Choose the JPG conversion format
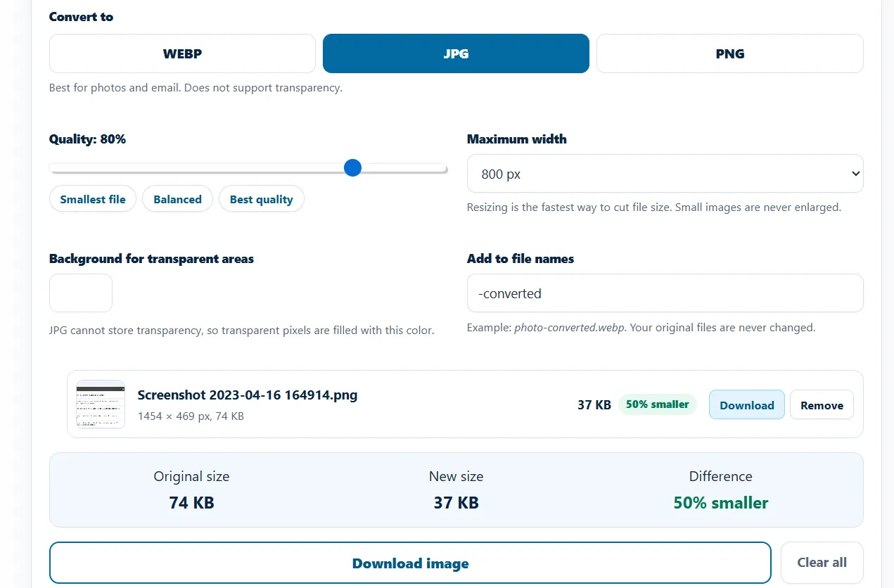The width and height of the screenshot is (894, 588). [x=456, y=53]
